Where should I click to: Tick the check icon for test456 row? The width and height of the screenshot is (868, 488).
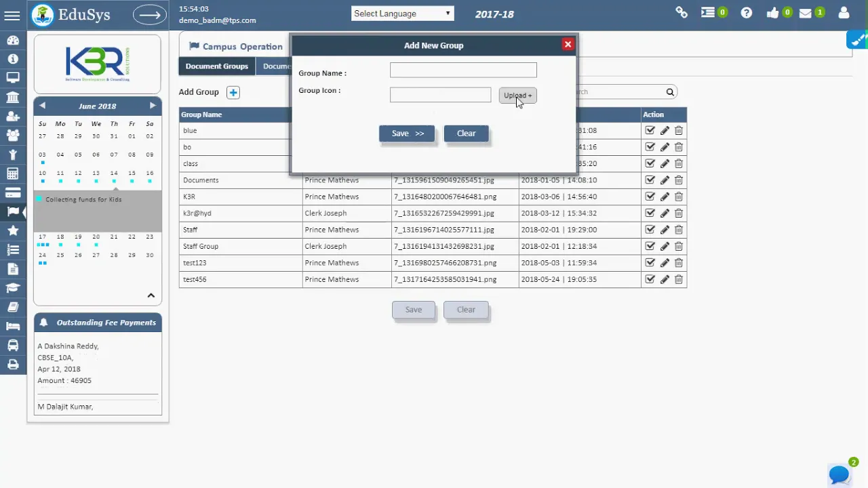click(x=650, y=279)
